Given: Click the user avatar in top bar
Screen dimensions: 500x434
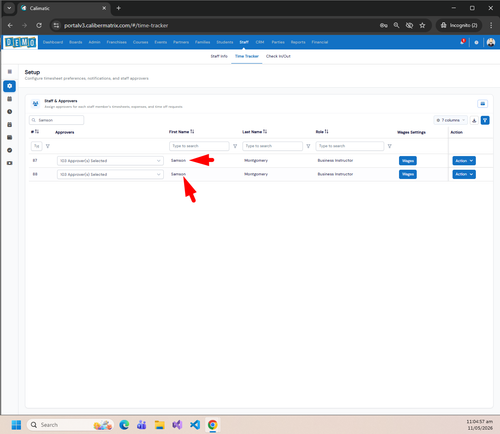Looking at the screenshot, I should click(491, 42).
